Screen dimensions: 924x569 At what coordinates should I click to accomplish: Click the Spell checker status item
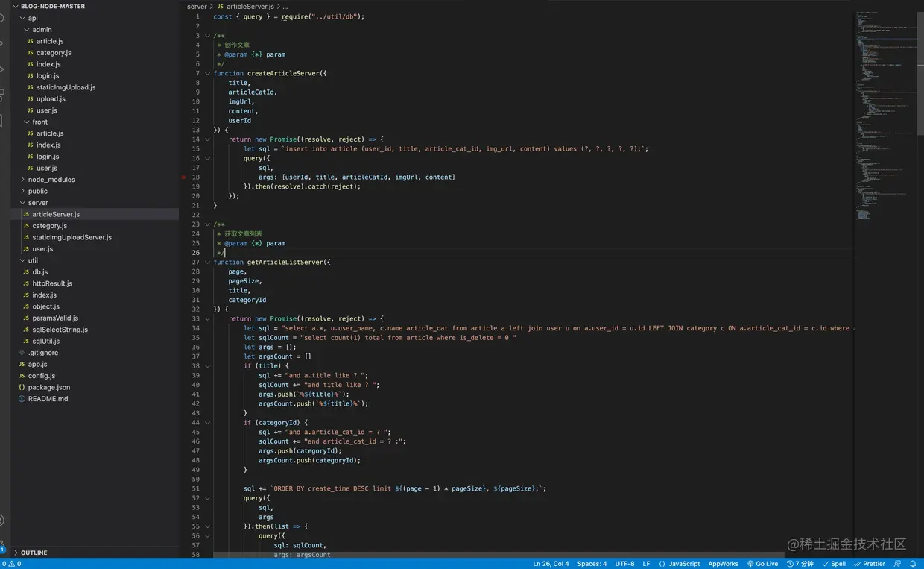click(834, 564)
